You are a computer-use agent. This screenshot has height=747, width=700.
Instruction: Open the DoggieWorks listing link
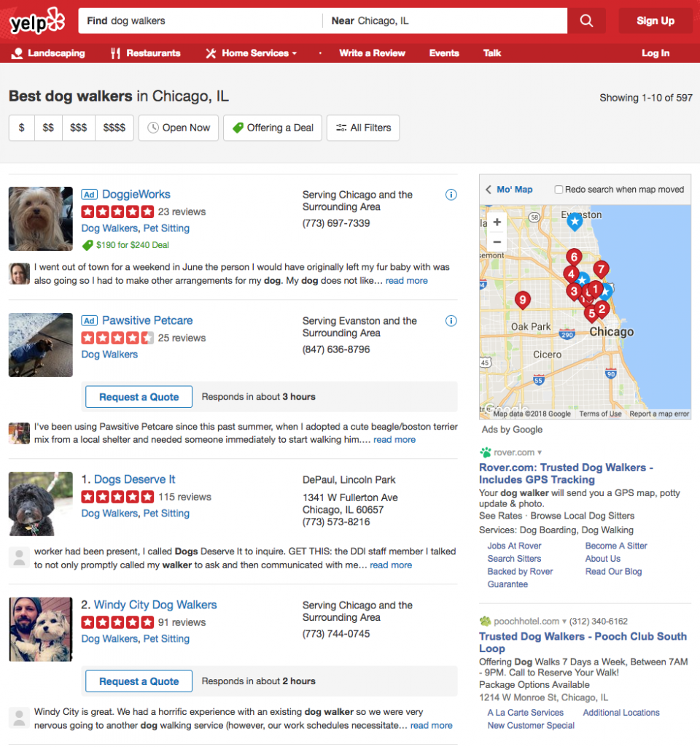point(136,194)
